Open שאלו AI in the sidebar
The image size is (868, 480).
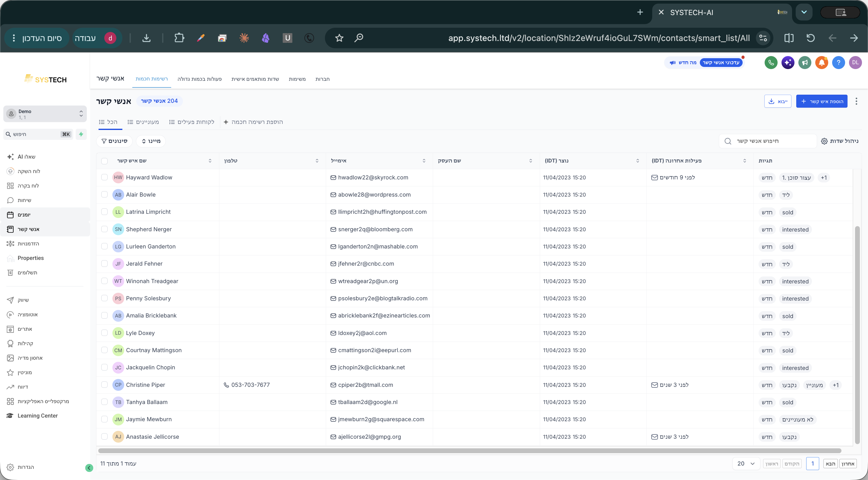(x=26, y=157)
